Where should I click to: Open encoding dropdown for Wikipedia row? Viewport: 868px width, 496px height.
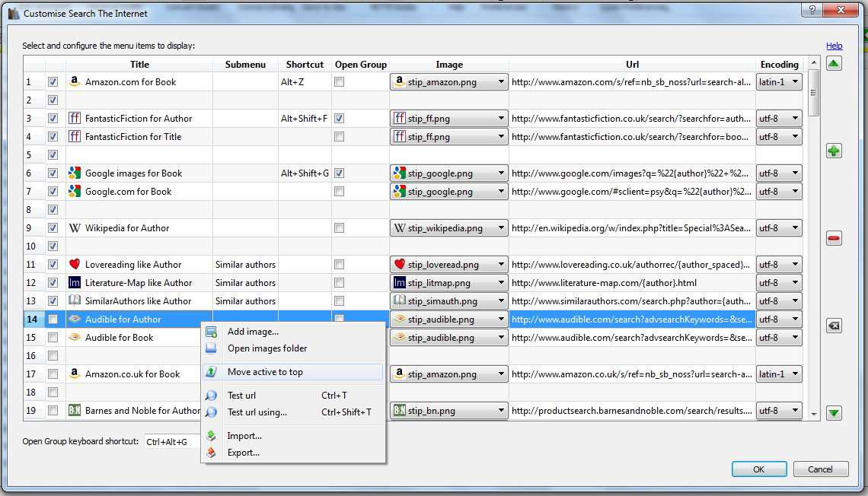point(779,227)
